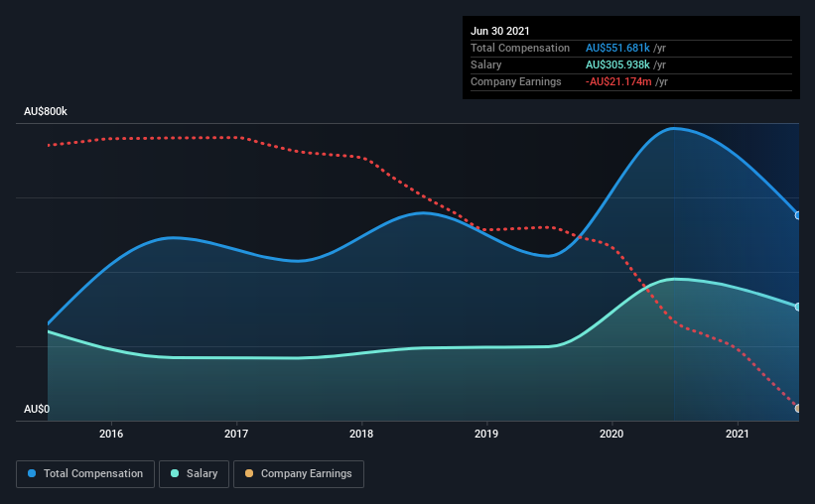The height and width of the screenshot is (504, 815).
Task: Click the AU$551.681k total compensation value
Action: 617,48
